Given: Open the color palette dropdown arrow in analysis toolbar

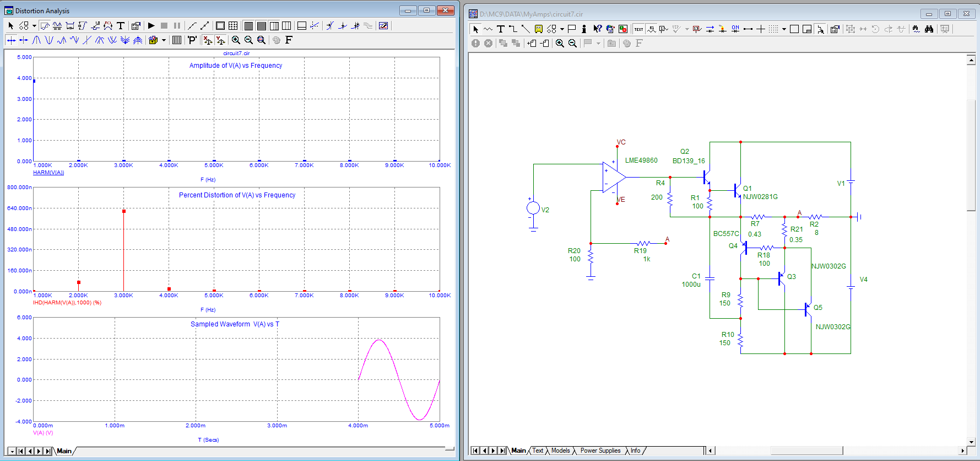Looking at the screenshot, I should pyautogui.click(x=164, y=40).
